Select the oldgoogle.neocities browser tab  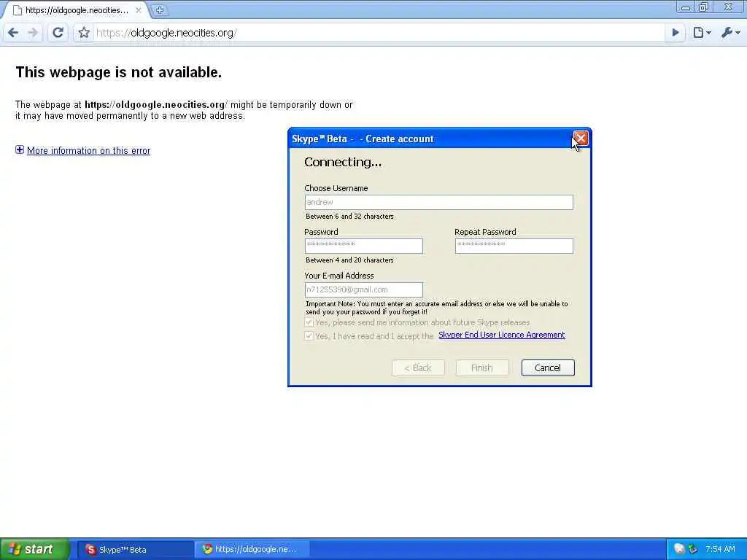click(x=76, y=10)
